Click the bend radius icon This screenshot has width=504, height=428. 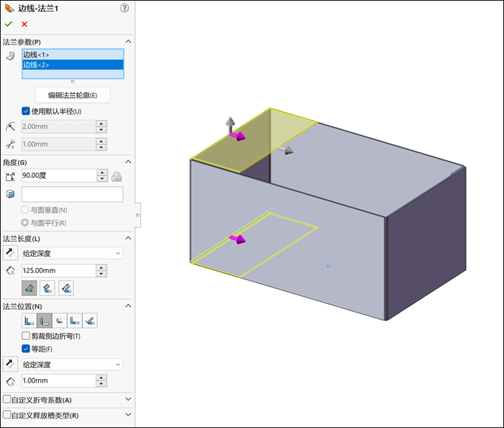pyautogui.click(x=10, y=126)
